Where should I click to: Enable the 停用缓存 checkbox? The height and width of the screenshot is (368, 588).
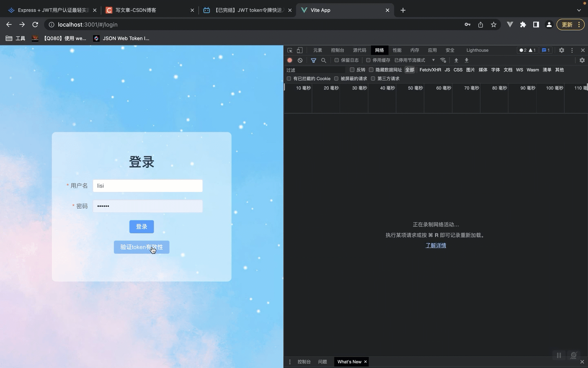coord(368,60)
